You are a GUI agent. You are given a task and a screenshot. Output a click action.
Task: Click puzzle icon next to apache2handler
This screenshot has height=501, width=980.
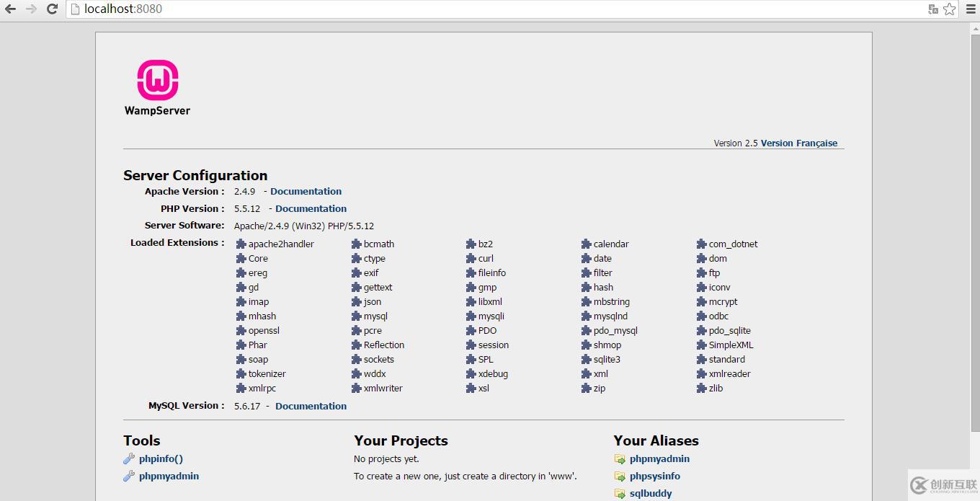tap(241, 244)
